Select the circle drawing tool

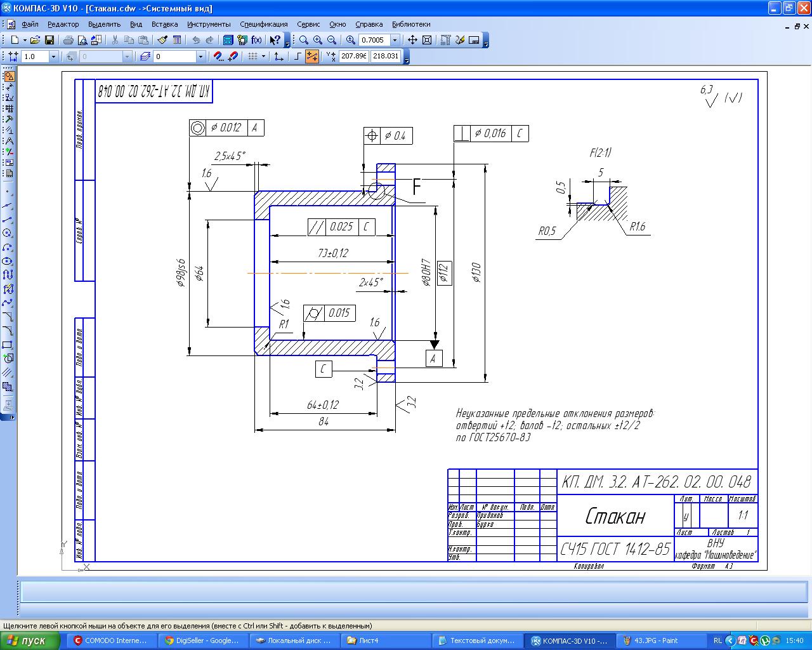coord(8,233)
